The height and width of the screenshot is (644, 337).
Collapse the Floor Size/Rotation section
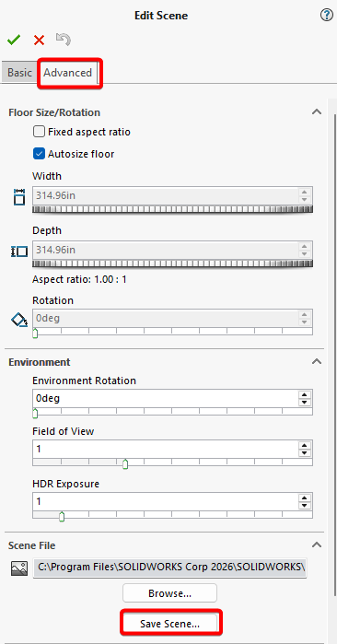(x=317, y=111)
